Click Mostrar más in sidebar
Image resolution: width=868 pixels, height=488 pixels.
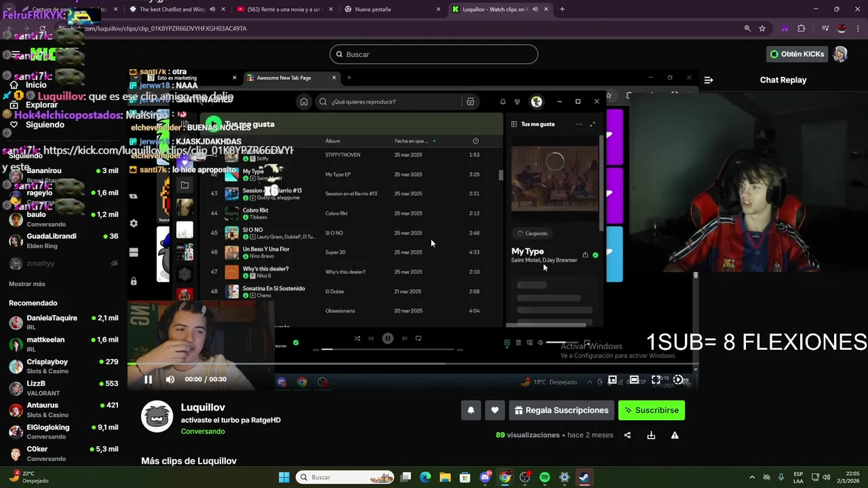[27, 284]
